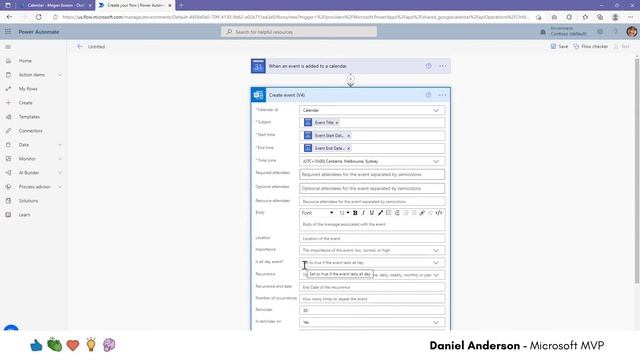The image size is (640, 360).
Task: Open the font size 12 dropdown
Action: (344, 213)
